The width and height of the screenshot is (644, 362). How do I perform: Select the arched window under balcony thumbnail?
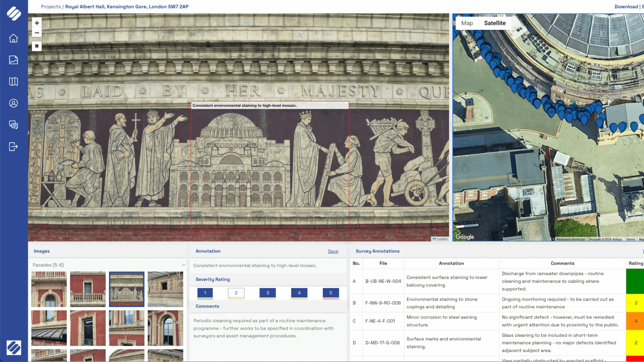(x=49, y=289)
